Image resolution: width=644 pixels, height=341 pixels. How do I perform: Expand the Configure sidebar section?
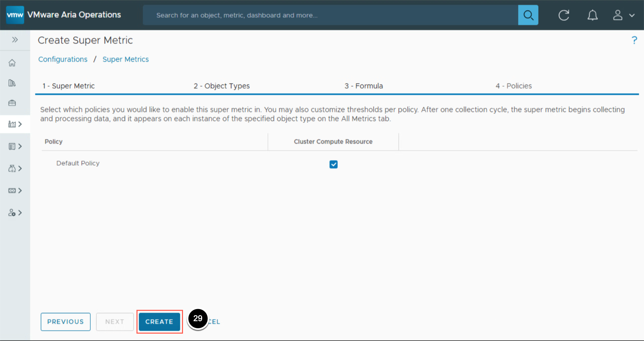(15, 190)
